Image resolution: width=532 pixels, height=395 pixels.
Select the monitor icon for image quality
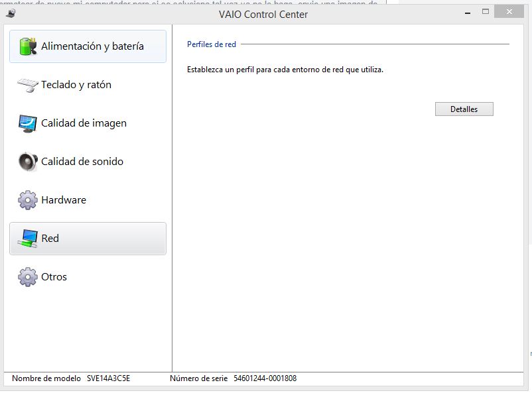[x=27, y=123]
